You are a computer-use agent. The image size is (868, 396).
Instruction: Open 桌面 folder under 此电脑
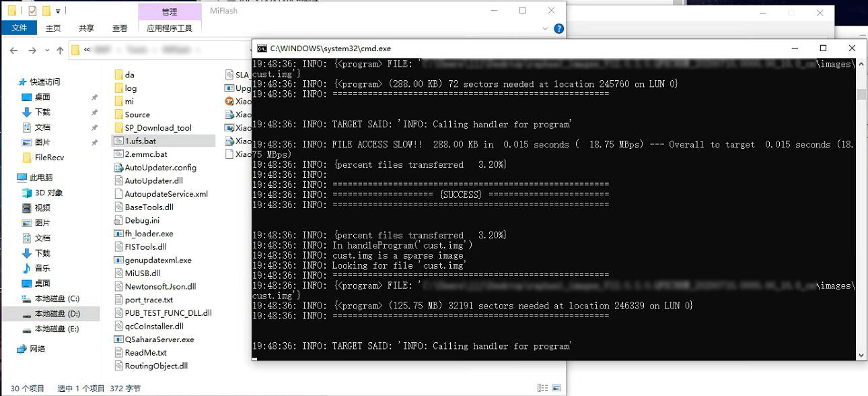[x=42, y=284]
